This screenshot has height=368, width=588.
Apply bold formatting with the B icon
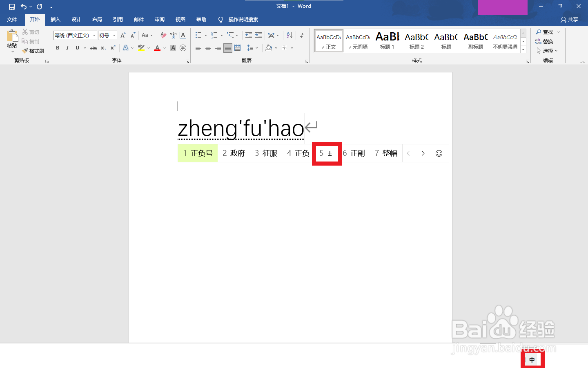(x=58, y=48)
